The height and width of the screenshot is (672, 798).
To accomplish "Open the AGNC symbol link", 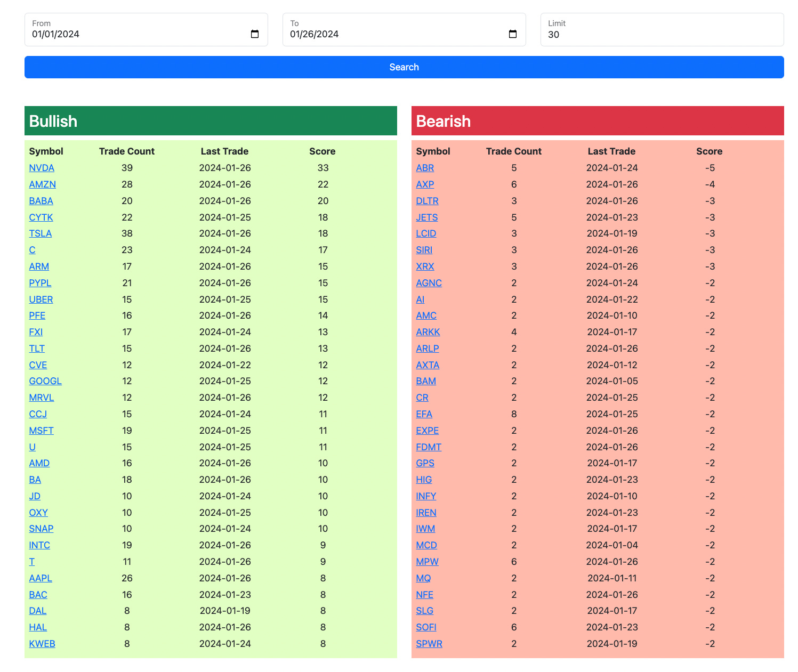I will 429,283.
